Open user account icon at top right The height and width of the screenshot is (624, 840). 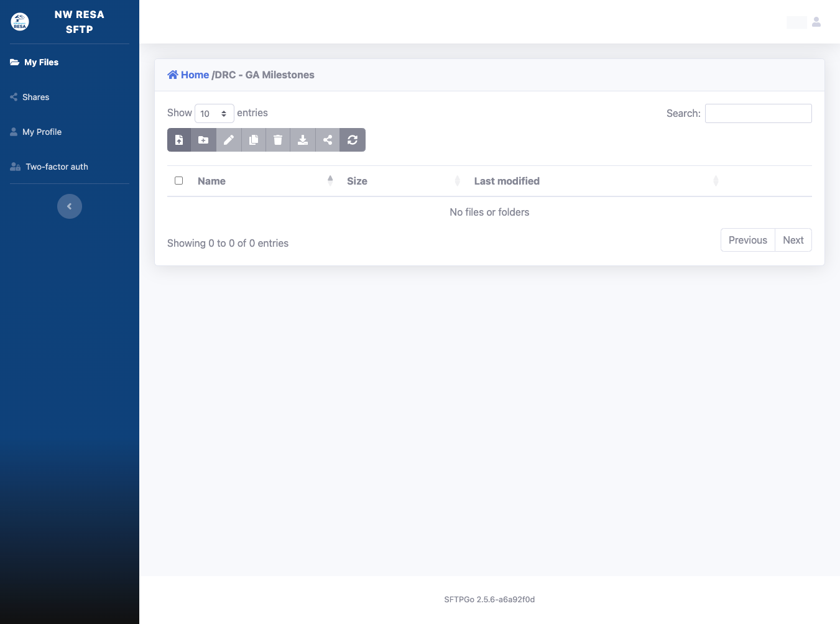pos(816,22)
